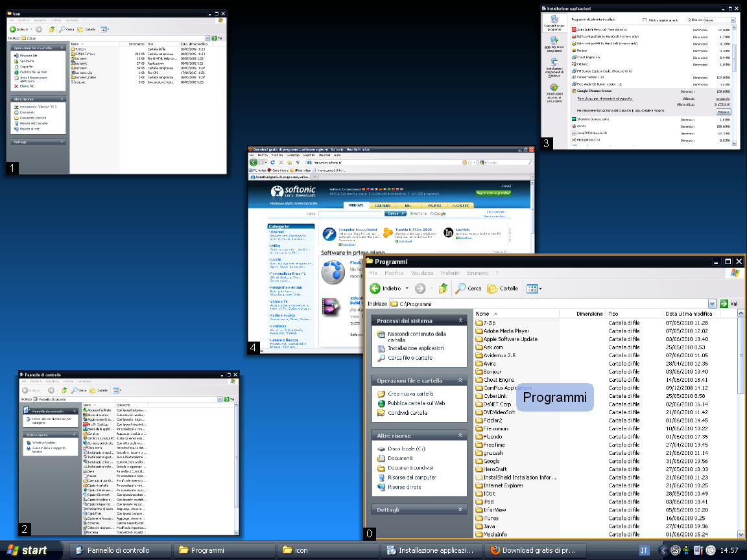
Task: Switch to the Softonic Firefox window thumbnail
Action: 390,250
